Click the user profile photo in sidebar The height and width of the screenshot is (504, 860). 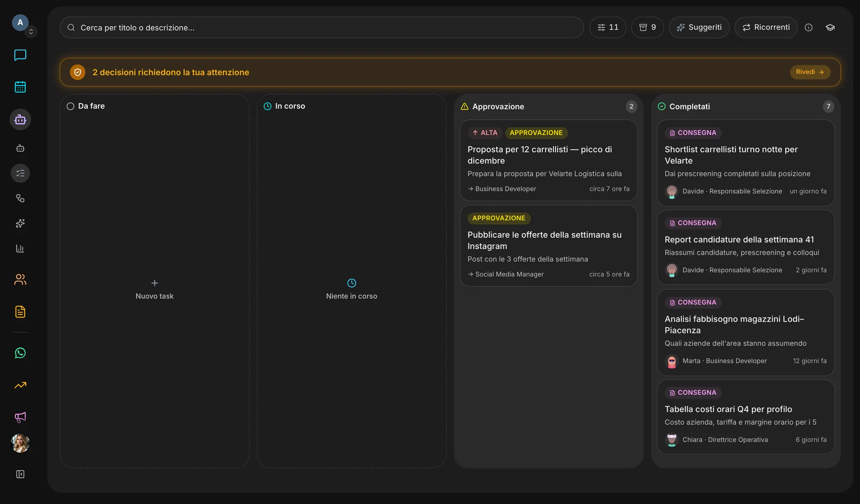(20, 443)
